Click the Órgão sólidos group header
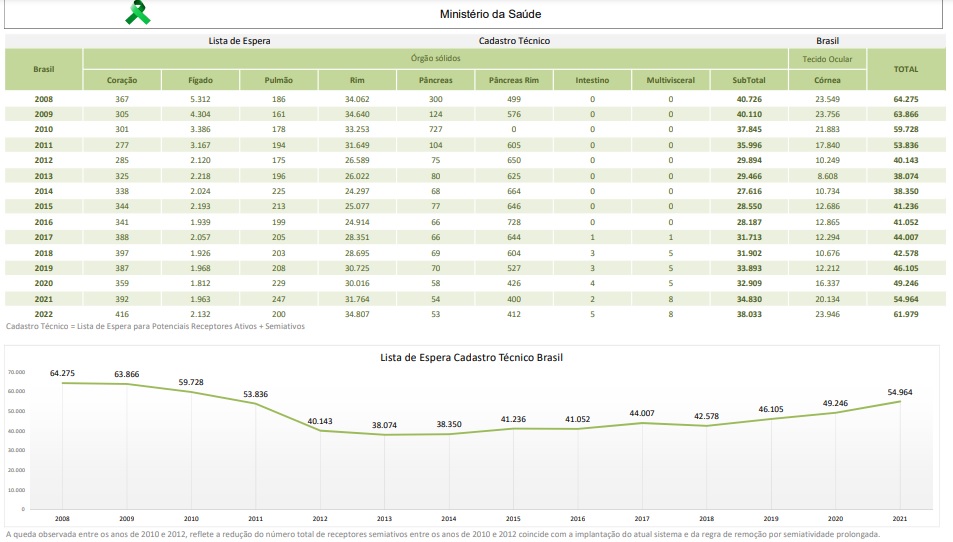This screenshot has width=953, height=542. pos(436,59)
